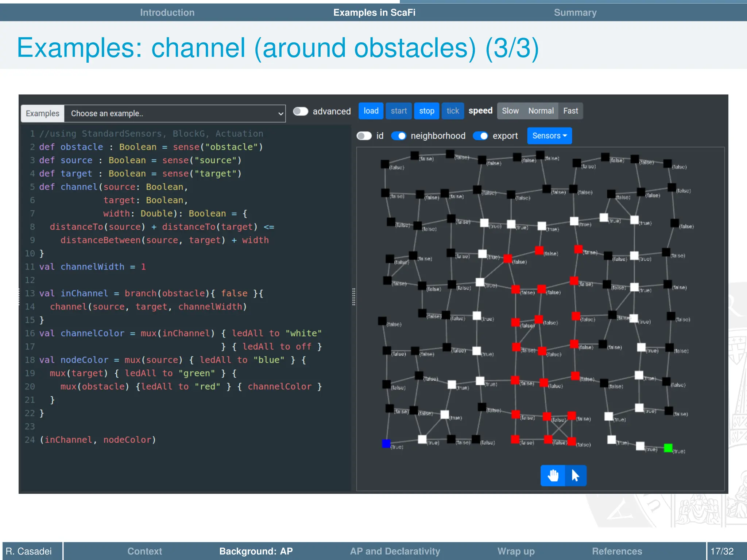
Task: Select the hand pan tool
Action: [x=553, y=475]
